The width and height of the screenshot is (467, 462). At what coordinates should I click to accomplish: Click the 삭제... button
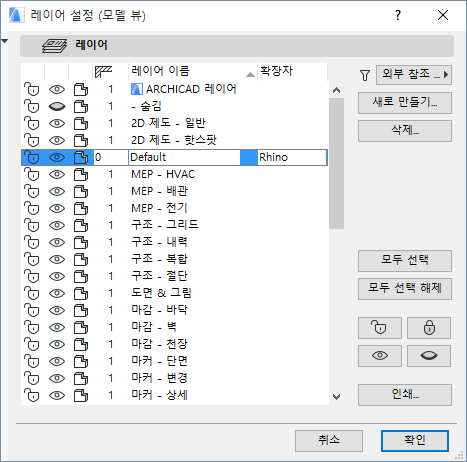coord(405,131)
